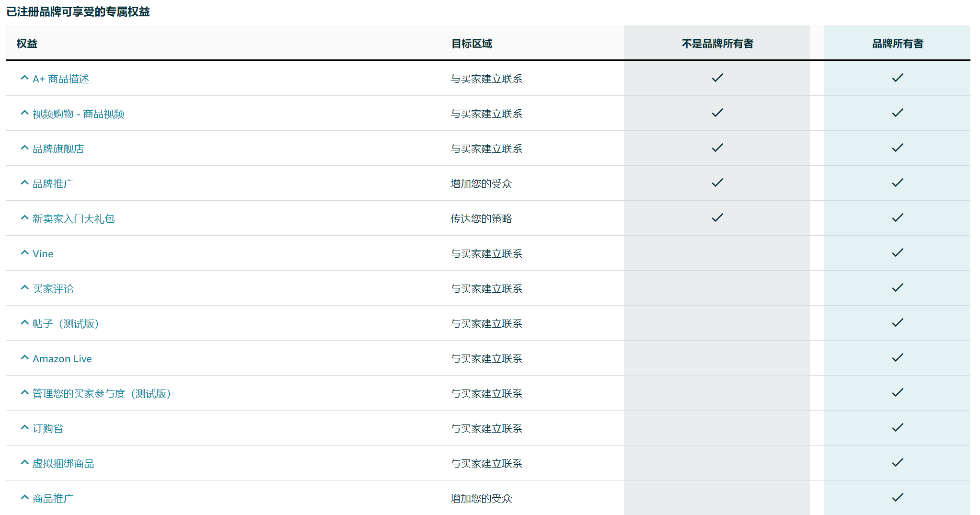The width and height of the screenshot is (980, 515).
Task: Click the 权益 column header
Action: 27,44
